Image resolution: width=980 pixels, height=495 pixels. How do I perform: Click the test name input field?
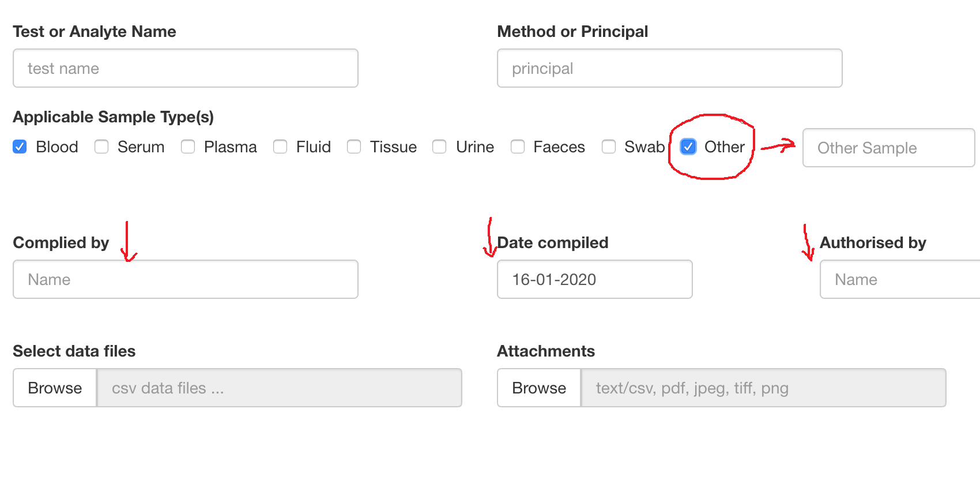click(x=184, y=68)
